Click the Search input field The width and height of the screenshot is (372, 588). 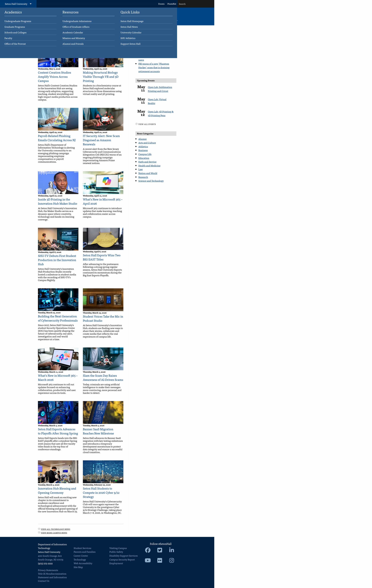coord(196,4)
